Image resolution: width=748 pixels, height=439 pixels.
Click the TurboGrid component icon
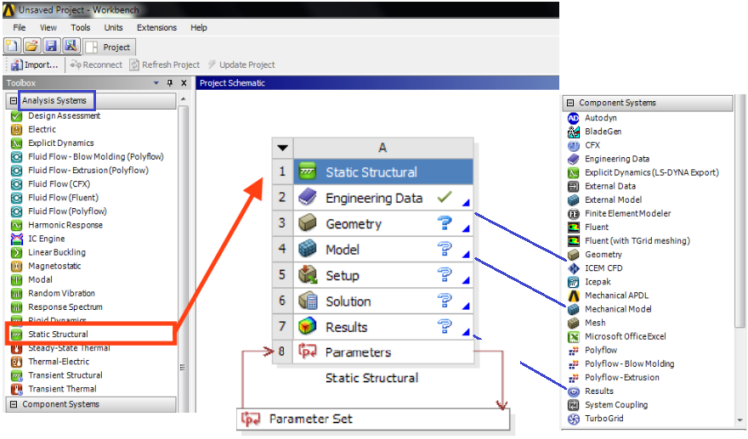coord(573,419)
